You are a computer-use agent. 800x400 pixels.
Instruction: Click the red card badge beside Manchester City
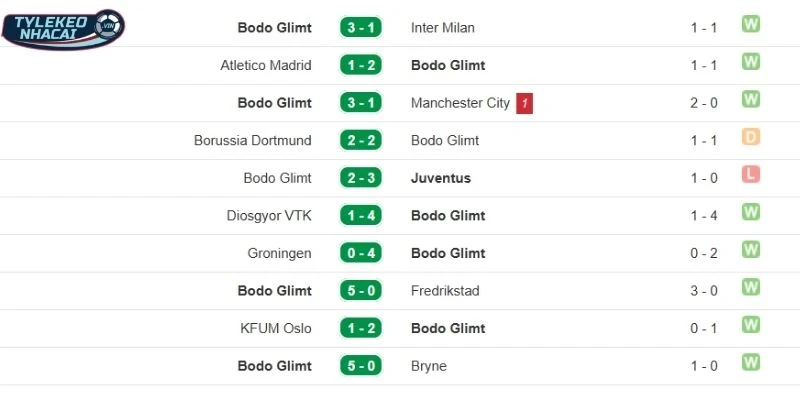[x=525, y=103]
